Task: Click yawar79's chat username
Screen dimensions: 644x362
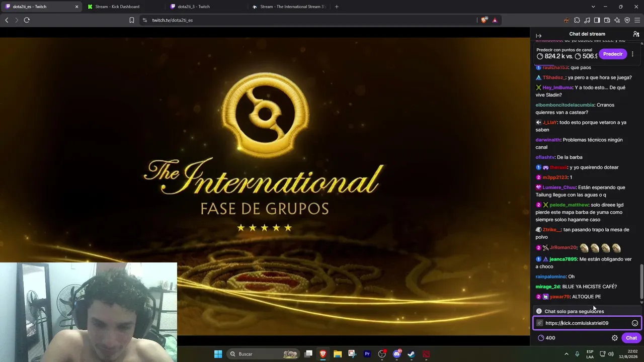Action: [559, 297]
